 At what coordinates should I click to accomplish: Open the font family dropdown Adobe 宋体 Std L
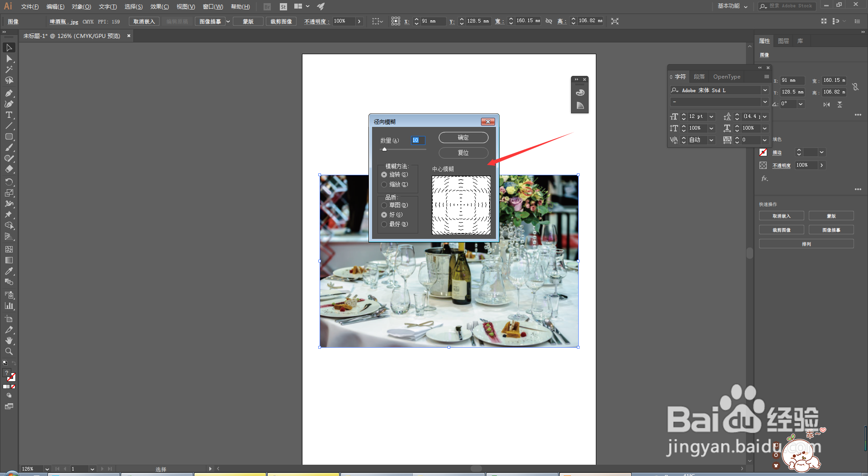click(765, 90)
